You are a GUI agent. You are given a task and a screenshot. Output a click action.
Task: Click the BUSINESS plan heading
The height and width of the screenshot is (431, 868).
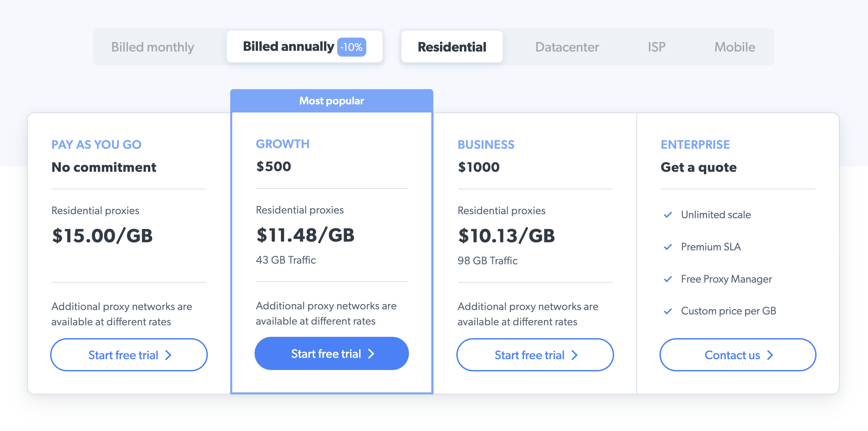(x=486, y=145)
